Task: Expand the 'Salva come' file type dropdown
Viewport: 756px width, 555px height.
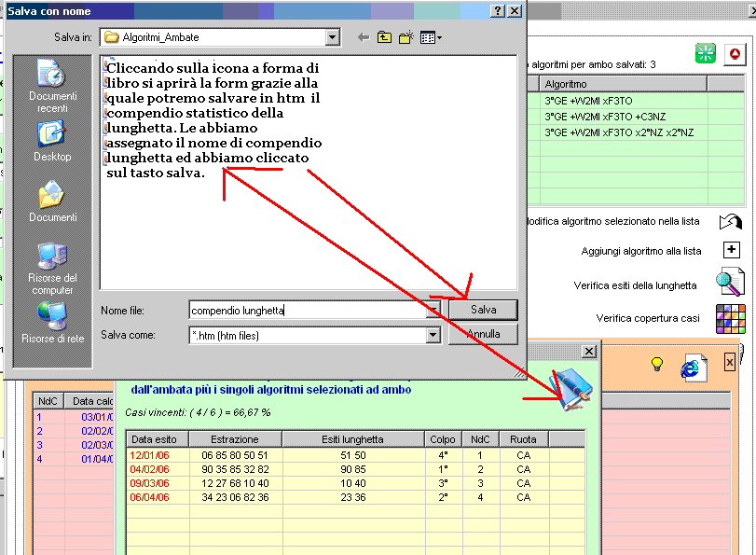Action: [433, 335]
